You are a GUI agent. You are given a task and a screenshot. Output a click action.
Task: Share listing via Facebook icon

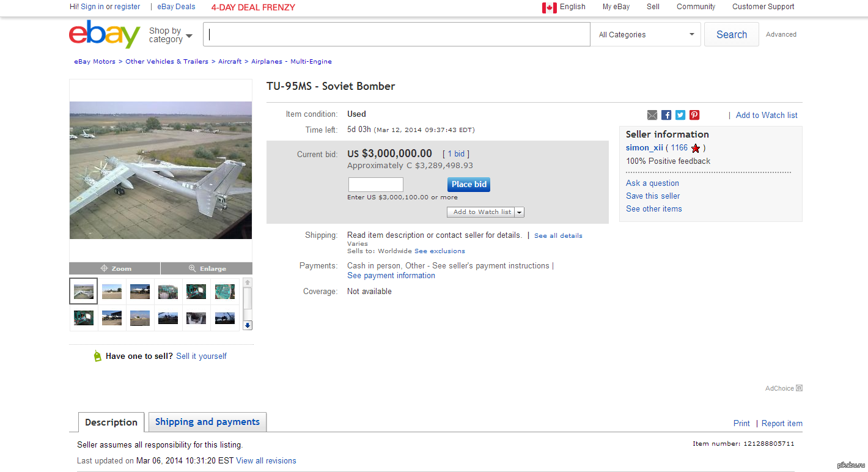(x=666, y=115)
